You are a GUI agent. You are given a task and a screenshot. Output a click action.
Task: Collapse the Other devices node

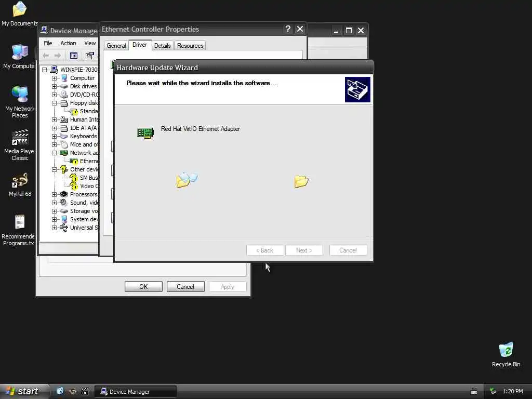click(x=54, y=169)
